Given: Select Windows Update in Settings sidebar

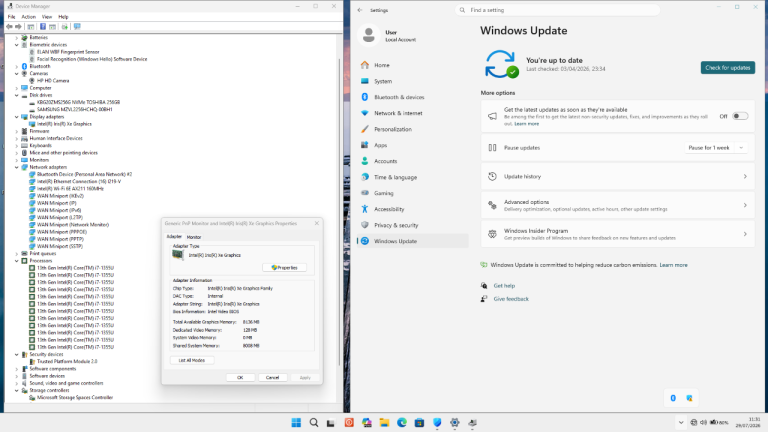Looking at the screenshot, I should [x=412, y=241].
